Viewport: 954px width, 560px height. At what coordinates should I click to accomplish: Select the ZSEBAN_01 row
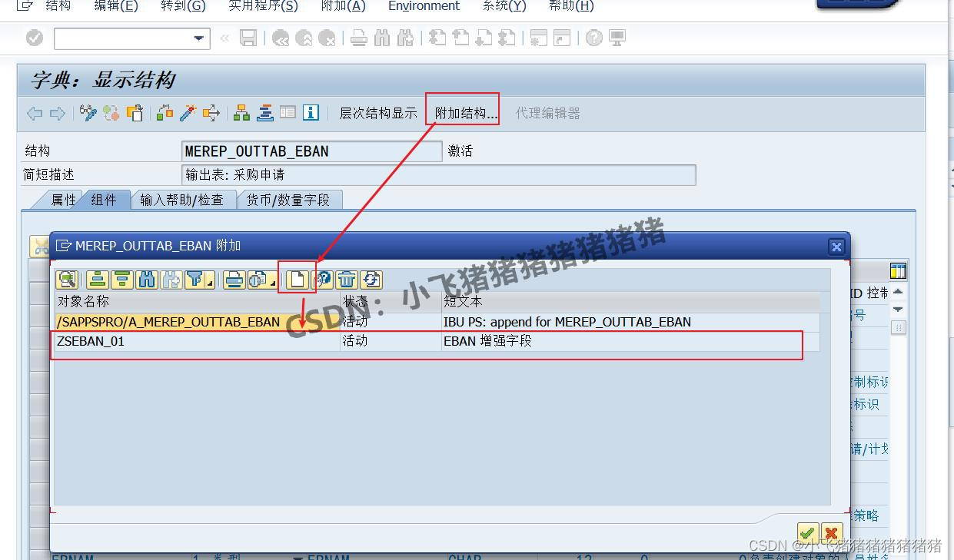pyautogui.click(x=231, y=341)
